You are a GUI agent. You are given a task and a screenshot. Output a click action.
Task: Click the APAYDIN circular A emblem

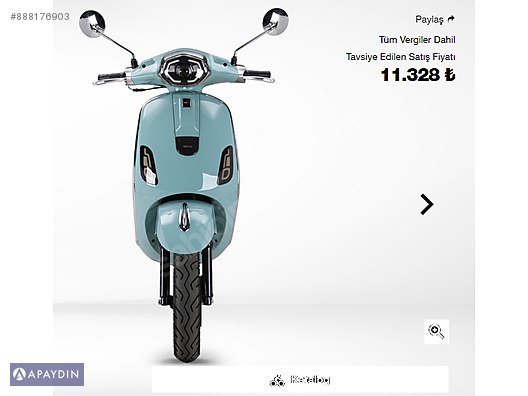click(19, 374)
